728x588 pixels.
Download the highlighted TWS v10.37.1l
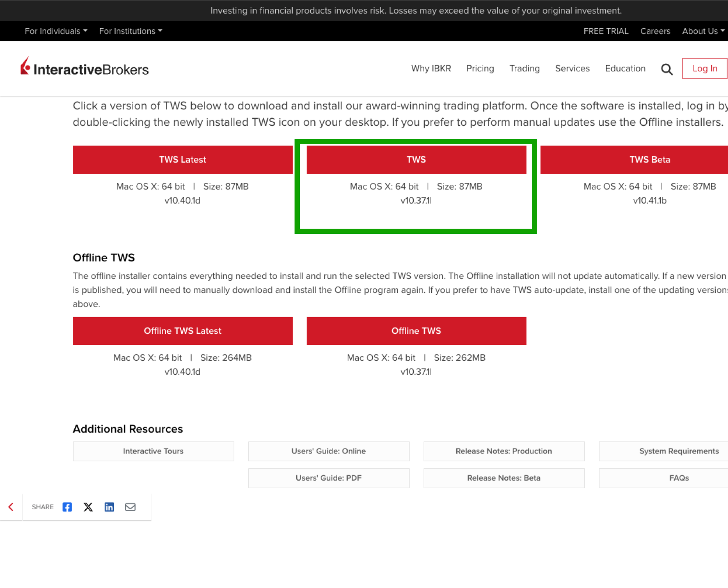click(416, 159)
